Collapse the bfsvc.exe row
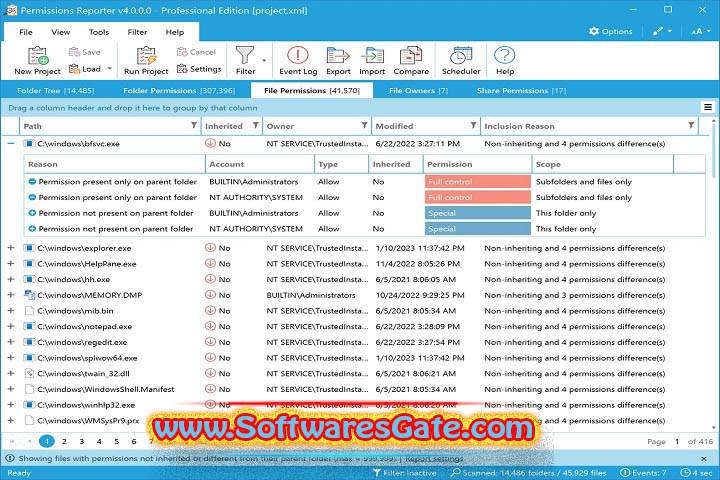This screenshot has width=720, height=480. coord(11,144)
